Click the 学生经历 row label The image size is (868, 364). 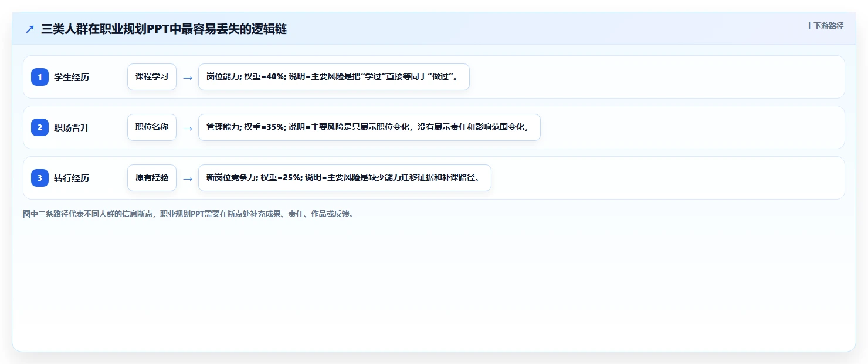[72, 77]
